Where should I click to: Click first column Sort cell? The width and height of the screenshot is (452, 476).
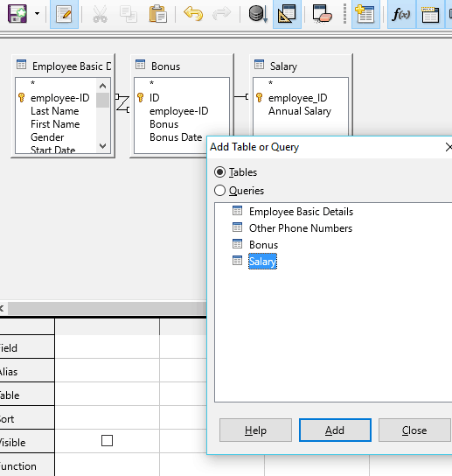pyautogui.click(x=107, y=417)
